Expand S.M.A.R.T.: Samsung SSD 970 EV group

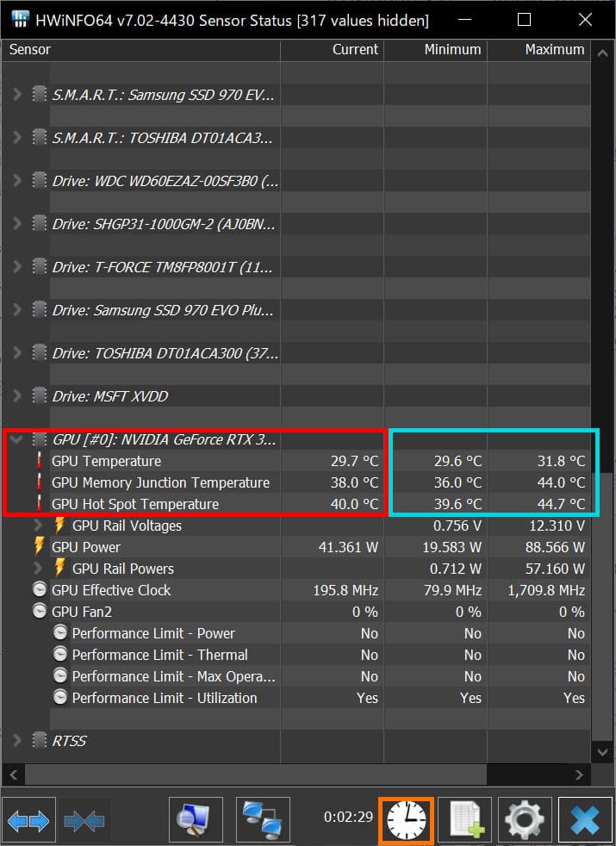coord(17,95)
